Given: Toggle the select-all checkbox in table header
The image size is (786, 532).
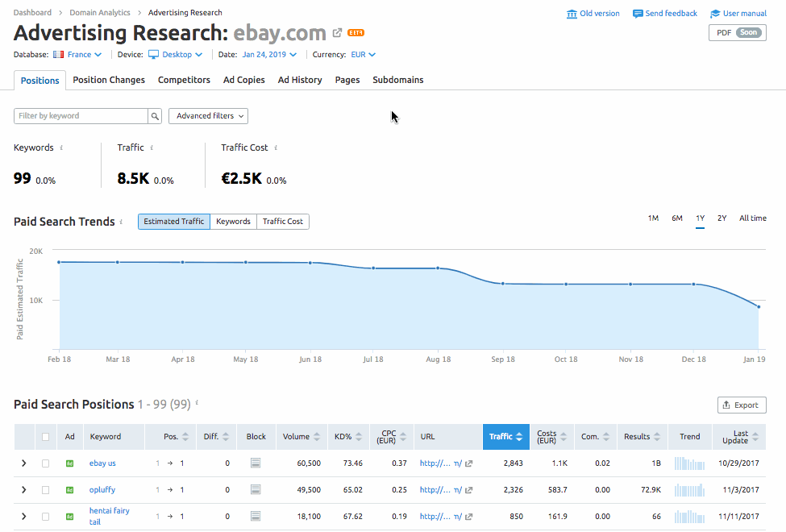Looking at the screenshot, I should click(46, 437).
